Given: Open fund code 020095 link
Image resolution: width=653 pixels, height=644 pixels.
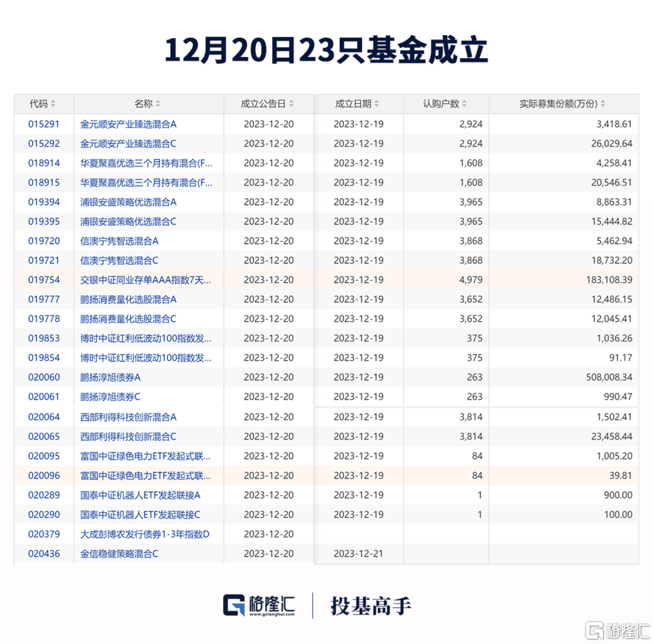Looking at the screenshot, I should (x=44, y=456).
